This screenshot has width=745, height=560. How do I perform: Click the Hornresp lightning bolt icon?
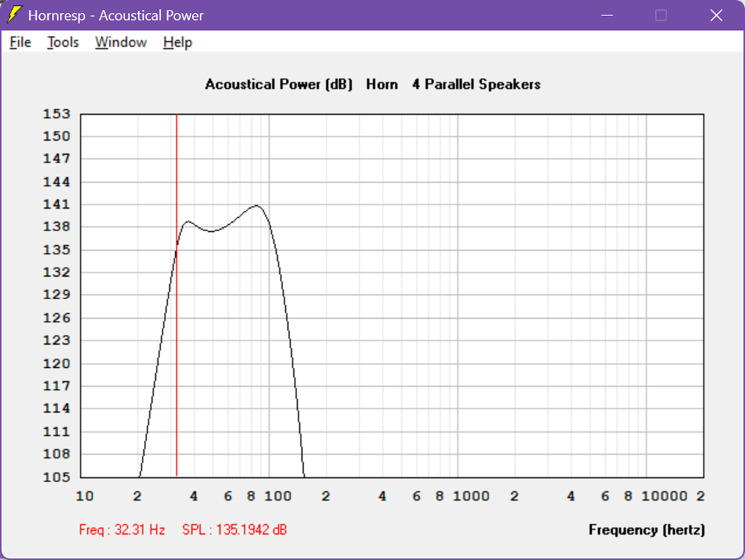click(x=14, y=15)
